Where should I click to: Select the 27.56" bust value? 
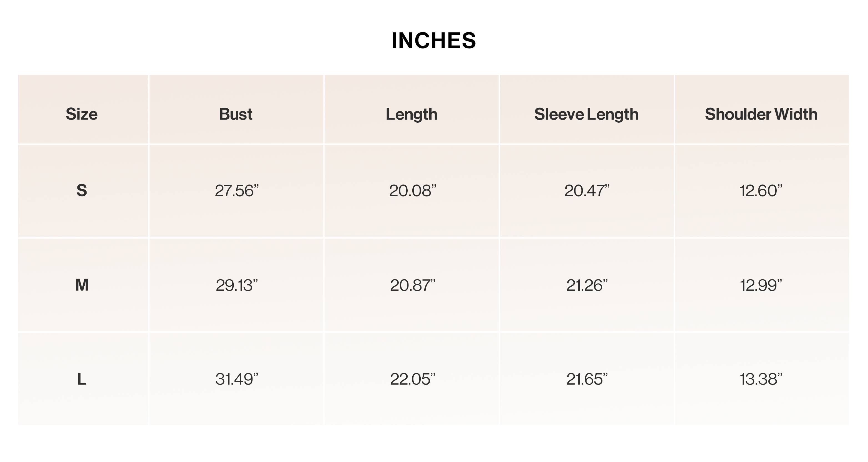point(236,191)
